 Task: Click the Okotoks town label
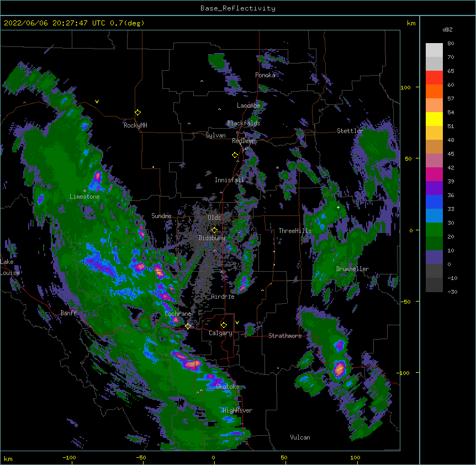coord(228,387)
